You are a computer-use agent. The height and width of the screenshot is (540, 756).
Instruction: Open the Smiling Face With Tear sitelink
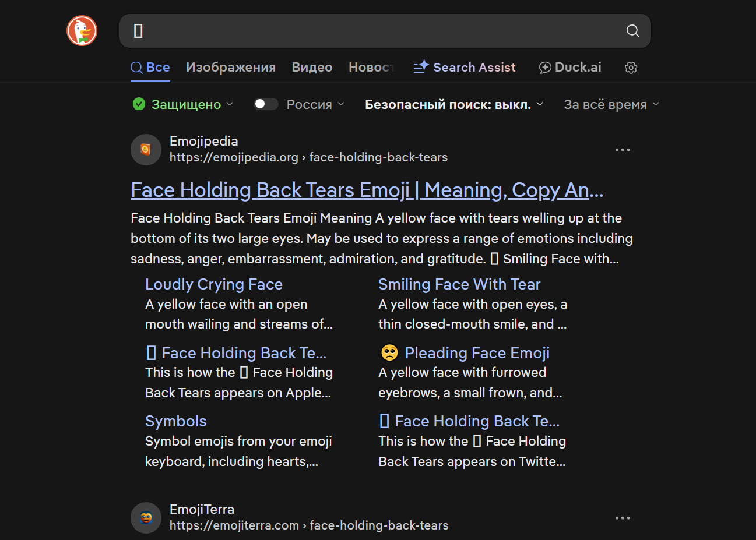coord(459,284)
